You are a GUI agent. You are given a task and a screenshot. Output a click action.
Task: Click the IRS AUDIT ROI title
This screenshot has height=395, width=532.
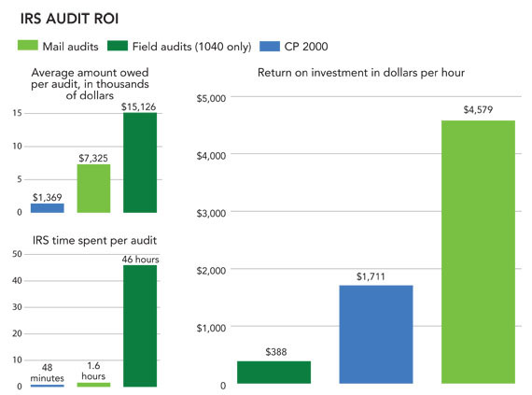[x=70, y=19]
